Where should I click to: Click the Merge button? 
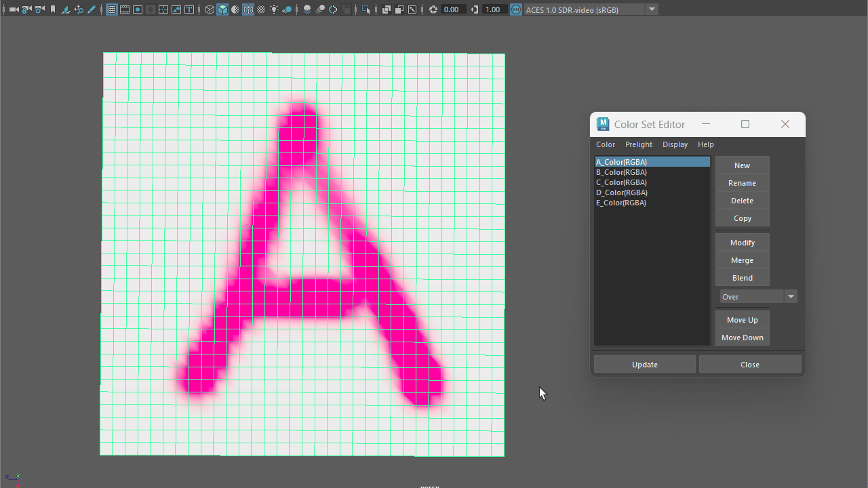[742, 260]
